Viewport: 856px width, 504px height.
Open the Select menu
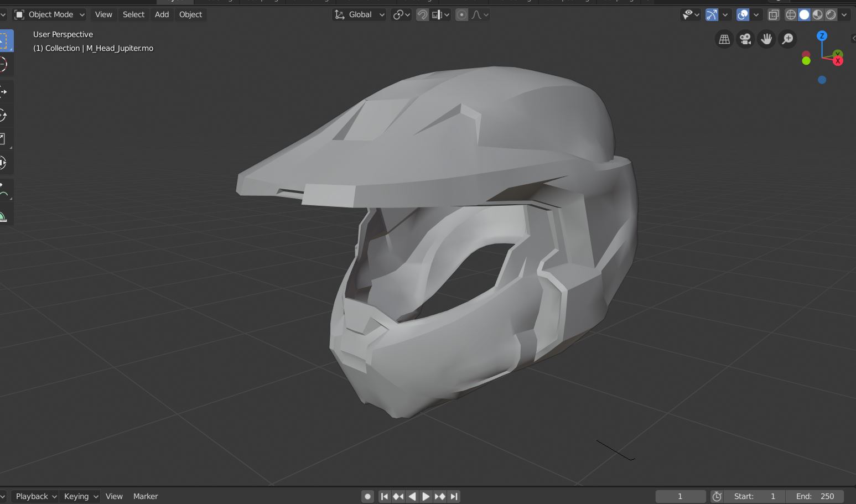coord(133,15)
